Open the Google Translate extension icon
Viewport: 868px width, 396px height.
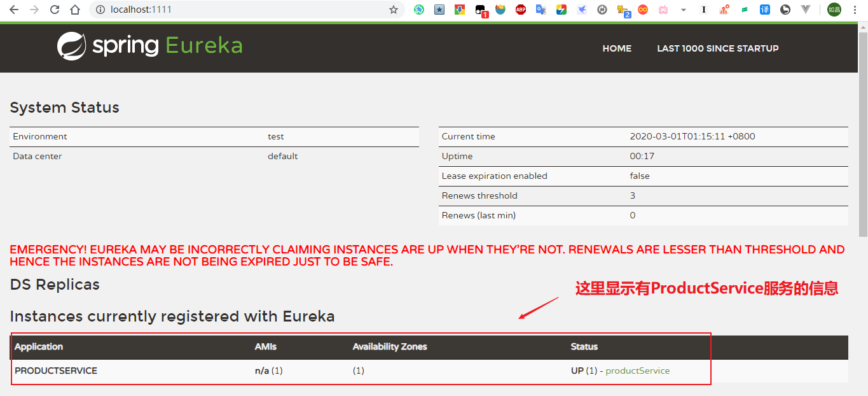(541, 10)
